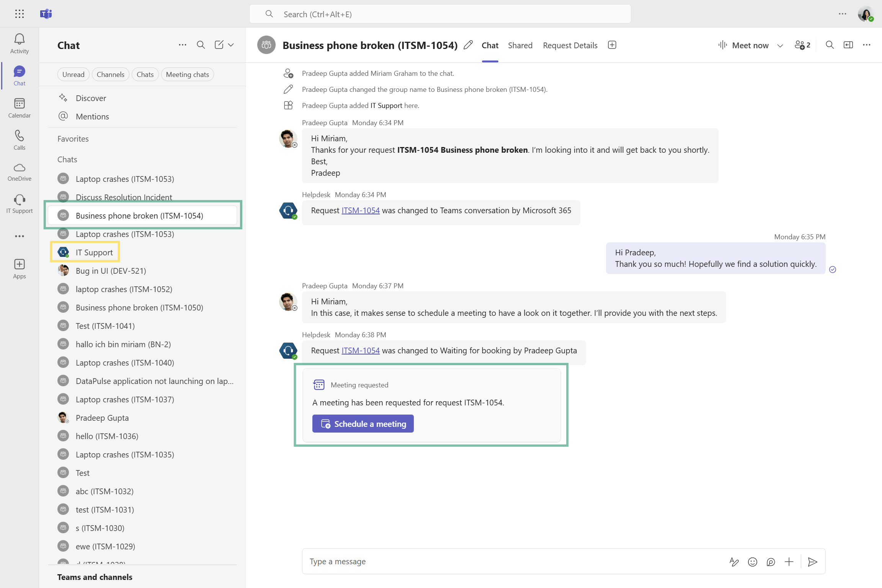Click the send message arrow icon
The width and height of the screenshot is (882, 588).
(812, 562)
